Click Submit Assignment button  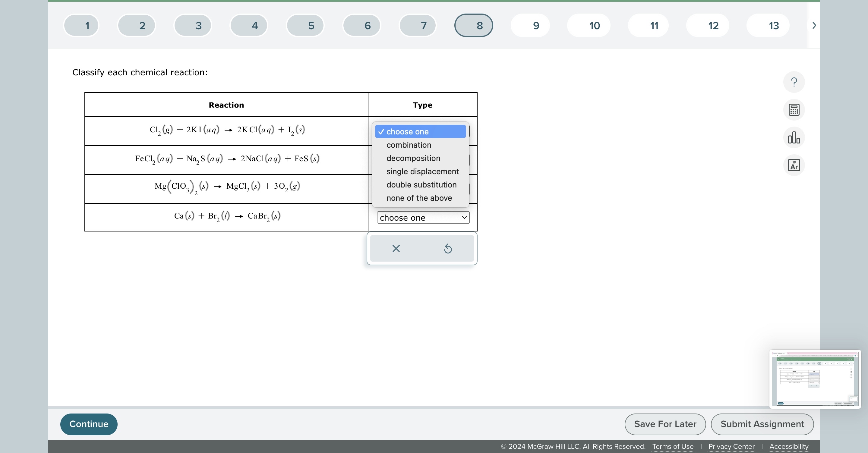(762, 424)
